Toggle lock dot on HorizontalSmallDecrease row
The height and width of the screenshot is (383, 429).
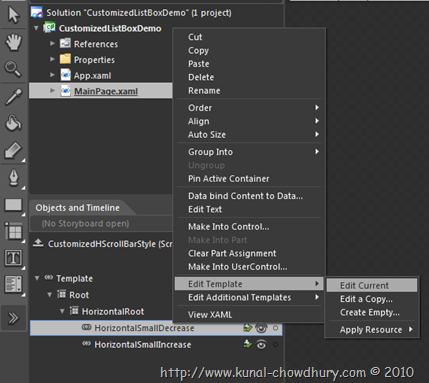tap(275, 328)
